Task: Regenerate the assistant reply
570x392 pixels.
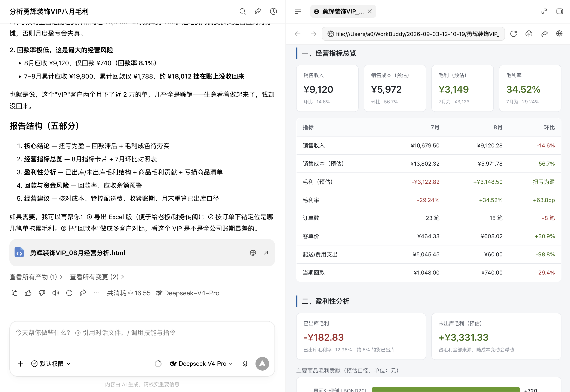Action: tap(69, 293)
